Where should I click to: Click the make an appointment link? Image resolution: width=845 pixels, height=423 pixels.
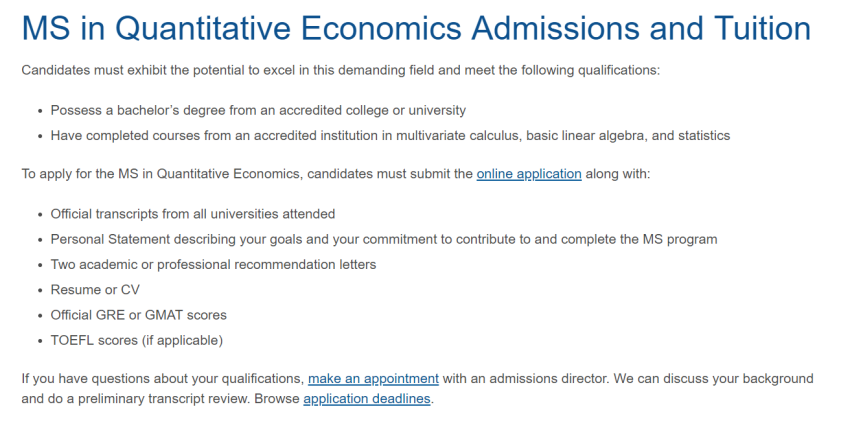coord(373,379)
